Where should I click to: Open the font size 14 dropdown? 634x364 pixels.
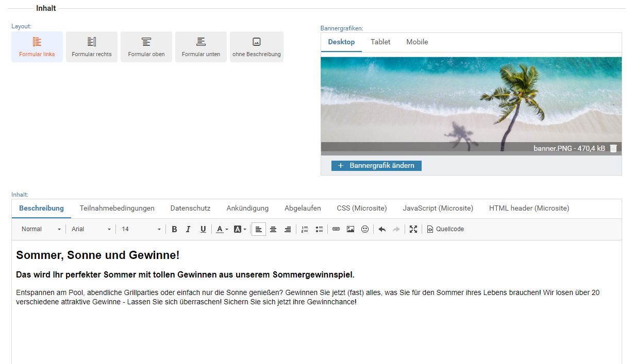[x=141, y=229]
